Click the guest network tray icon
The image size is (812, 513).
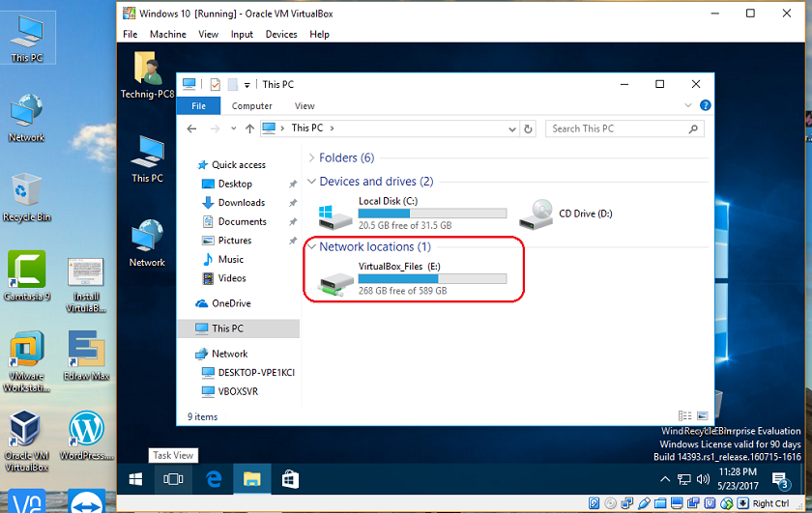[x=683, y=479]
